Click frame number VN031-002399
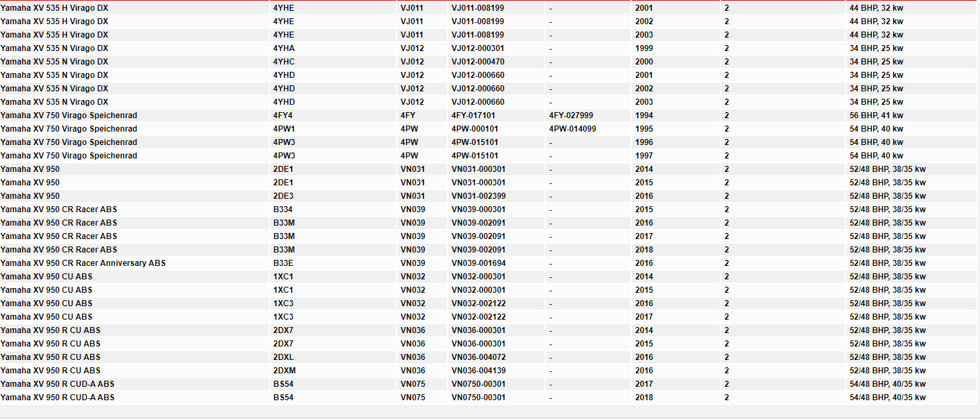The height and width of the screenshot is (419, 980). [478, 196]
